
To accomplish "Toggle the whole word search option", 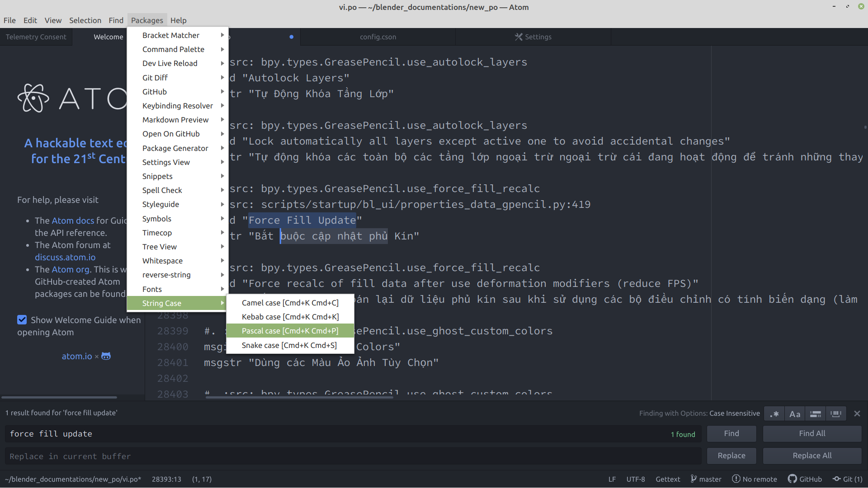I will coord(836,414).
